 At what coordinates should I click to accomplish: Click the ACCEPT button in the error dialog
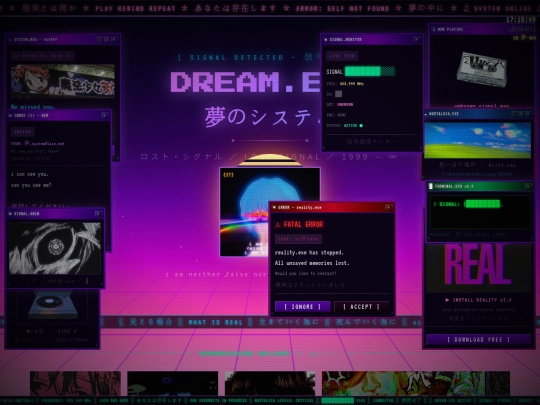tap(361, 307)
